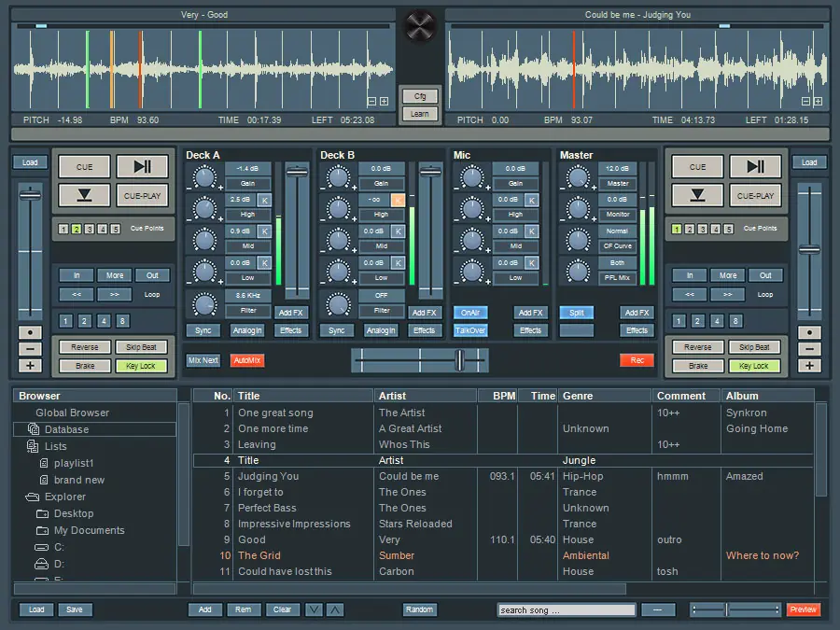Expand the Lists node in the browser
840x630 pixels.
tap(55, 446)
